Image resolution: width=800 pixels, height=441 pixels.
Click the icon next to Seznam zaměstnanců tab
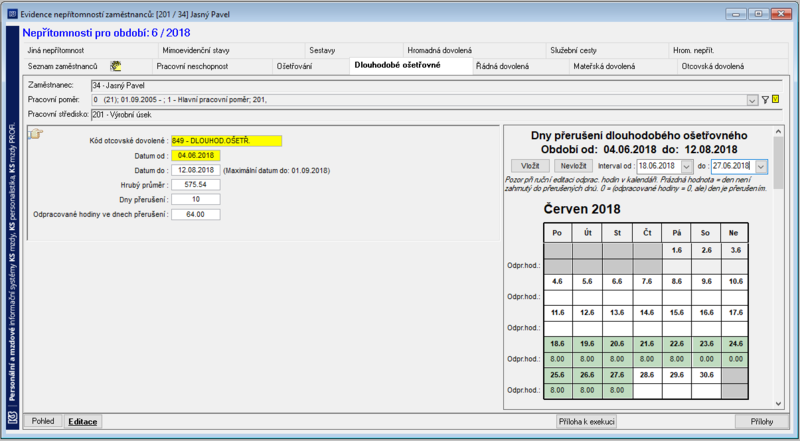(x=116, y=66)
